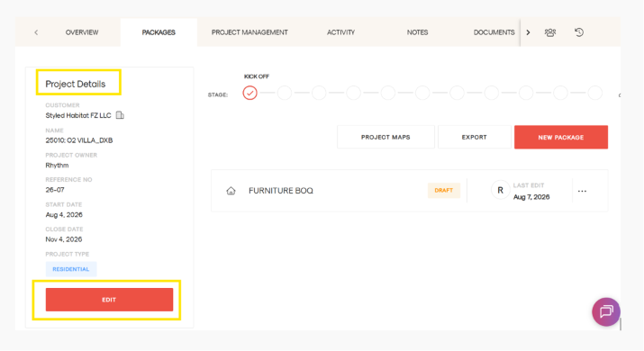Image resolution: width=644 pixels, height=351 pixels.
Task: Switch to the Project Management tab
Action: click(x=249, y=32)
